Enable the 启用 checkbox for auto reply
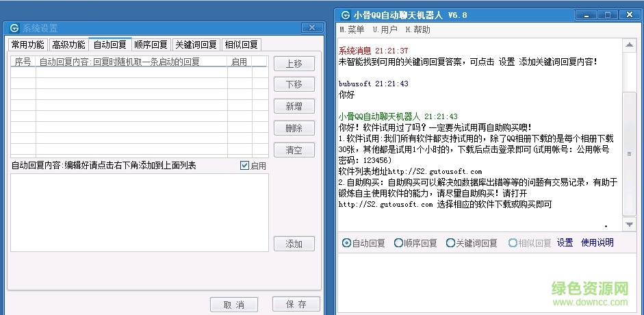644x315 pixels. click(245, 166)
